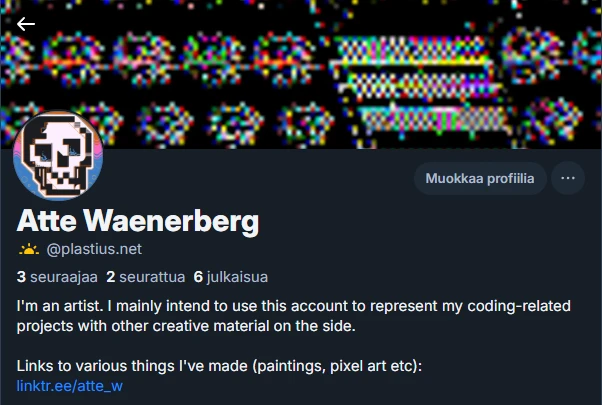Show the 2 seurattua following list
The width and height of the screenshot is (602, 405).
click(x=146, y=277)
